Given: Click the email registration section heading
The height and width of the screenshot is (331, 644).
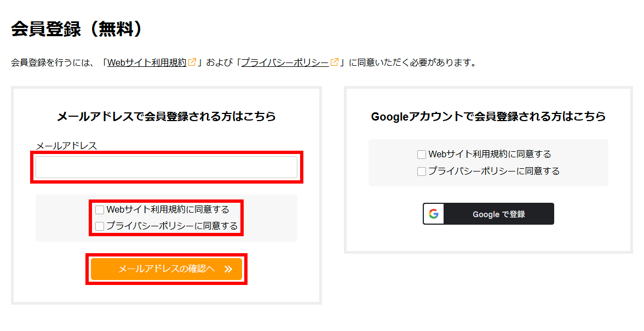Looking at the screenshot, I should point(166,116).
